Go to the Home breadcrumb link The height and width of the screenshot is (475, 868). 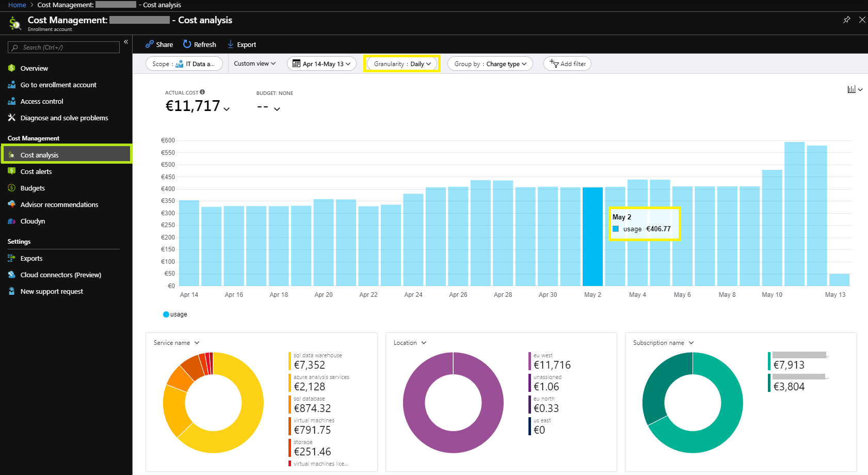point(17,5)
